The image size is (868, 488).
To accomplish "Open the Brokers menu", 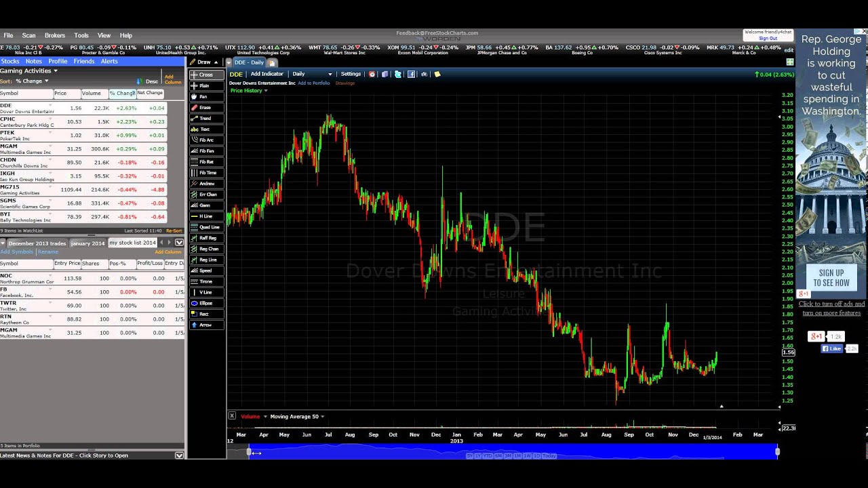I will pos(55,35).
